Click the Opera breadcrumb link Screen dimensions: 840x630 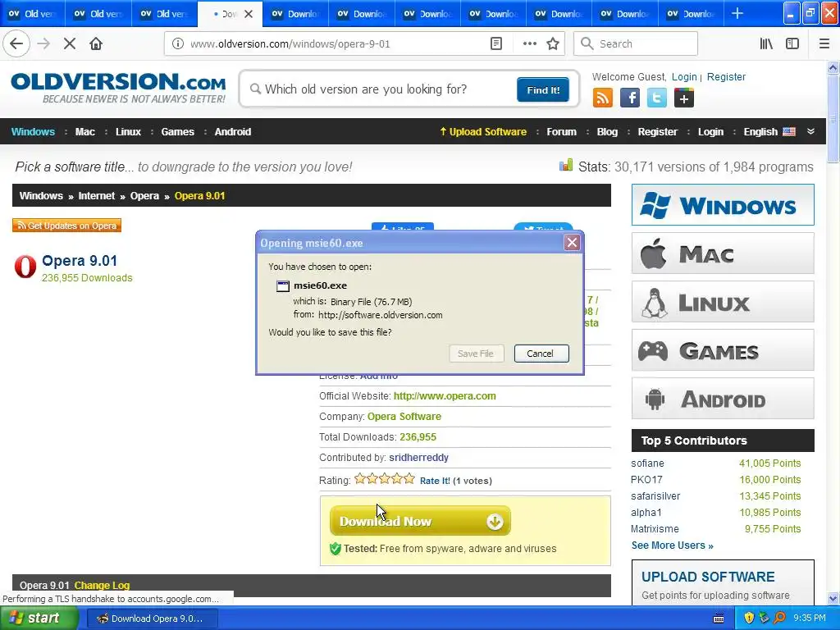pos(144,195)
